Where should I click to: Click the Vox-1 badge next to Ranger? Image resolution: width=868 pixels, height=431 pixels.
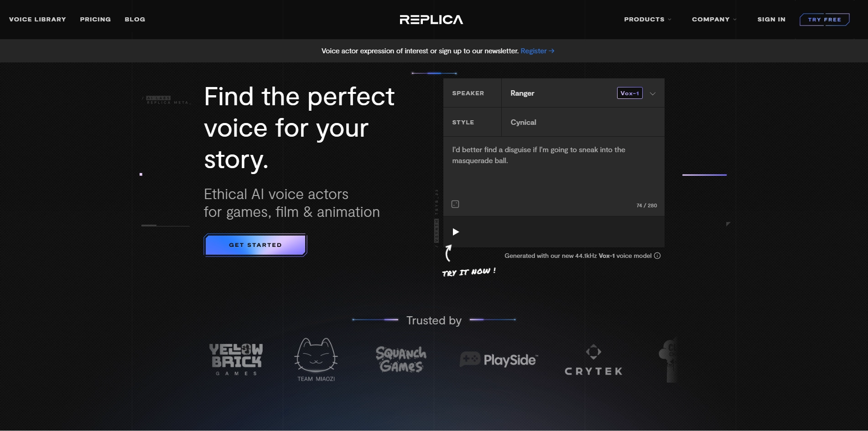click(x=629, y=93)
